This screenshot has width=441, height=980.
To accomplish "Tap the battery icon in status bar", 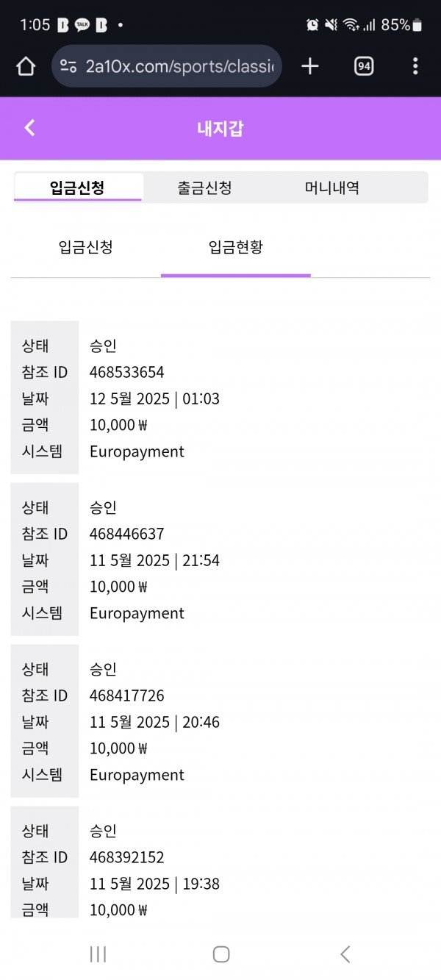I will pos(417,25).
